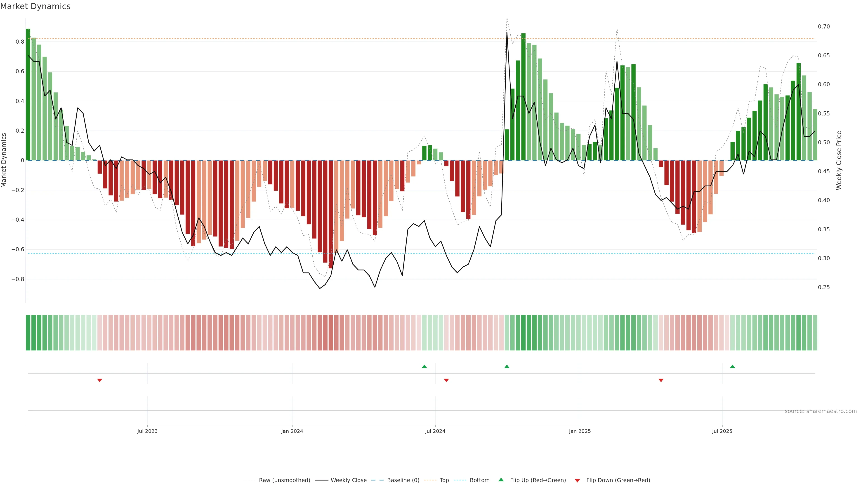
Task: Click the green flip-up marker after Jul 2025
Action: click(x=733, y=366)
